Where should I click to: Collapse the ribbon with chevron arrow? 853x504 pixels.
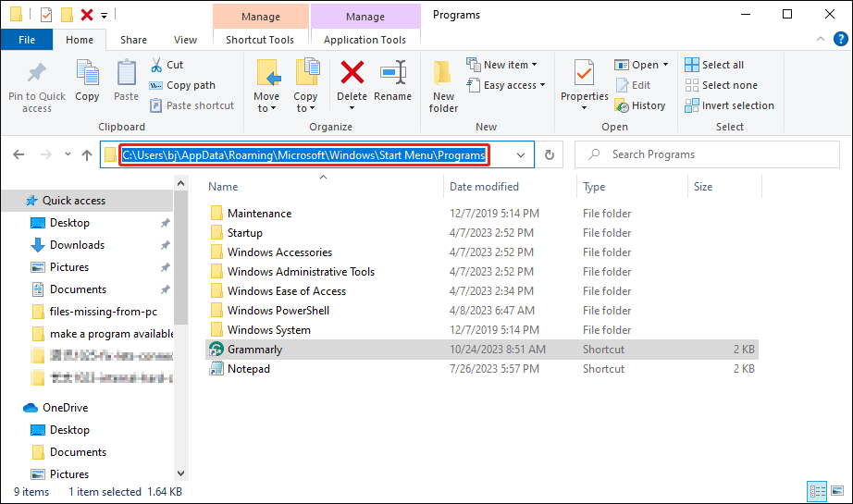[x=820, y=40]
